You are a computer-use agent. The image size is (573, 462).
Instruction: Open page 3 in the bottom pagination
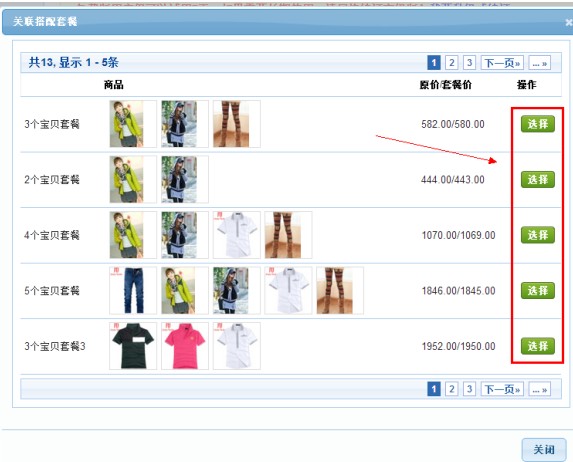tap(469, 389)
